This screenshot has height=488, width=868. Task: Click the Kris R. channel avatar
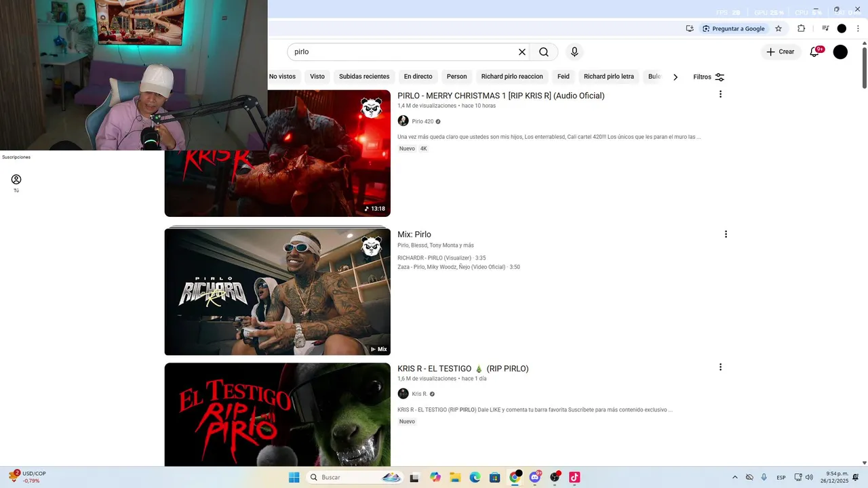tap(403, 394)
